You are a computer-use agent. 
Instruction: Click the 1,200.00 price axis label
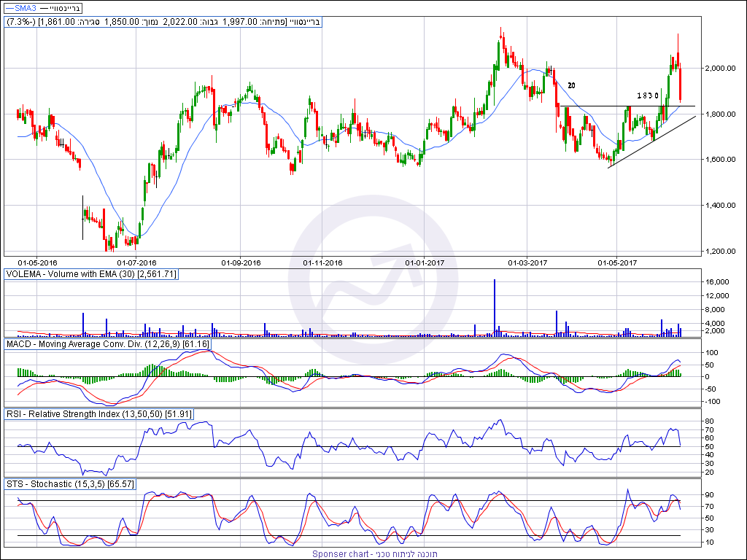pos(718,252)
